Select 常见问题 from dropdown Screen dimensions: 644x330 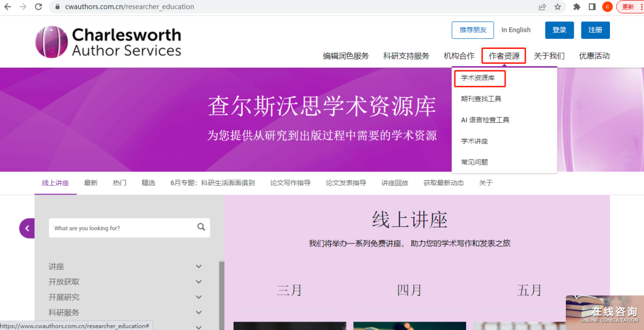tap(475, 162)
